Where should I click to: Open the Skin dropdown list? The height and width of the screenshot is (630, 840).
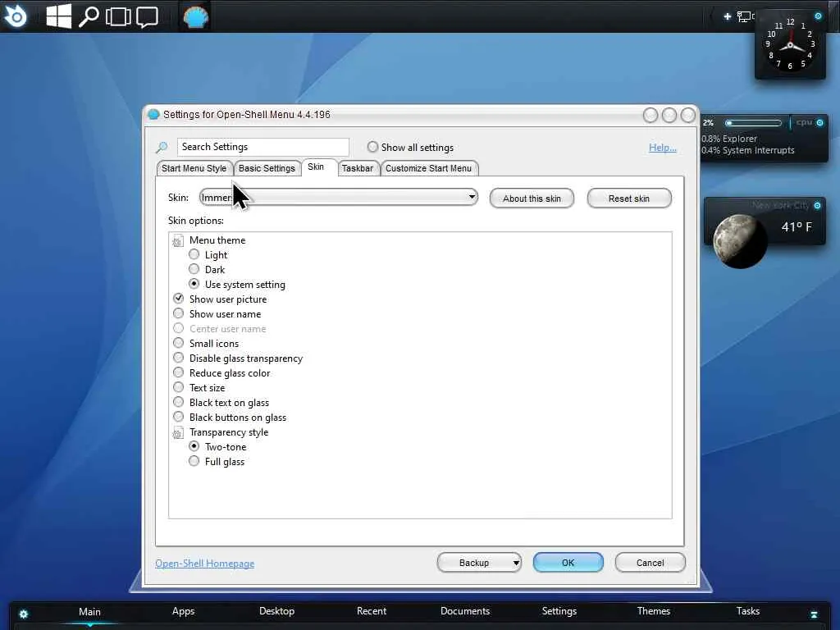point(339,197)
